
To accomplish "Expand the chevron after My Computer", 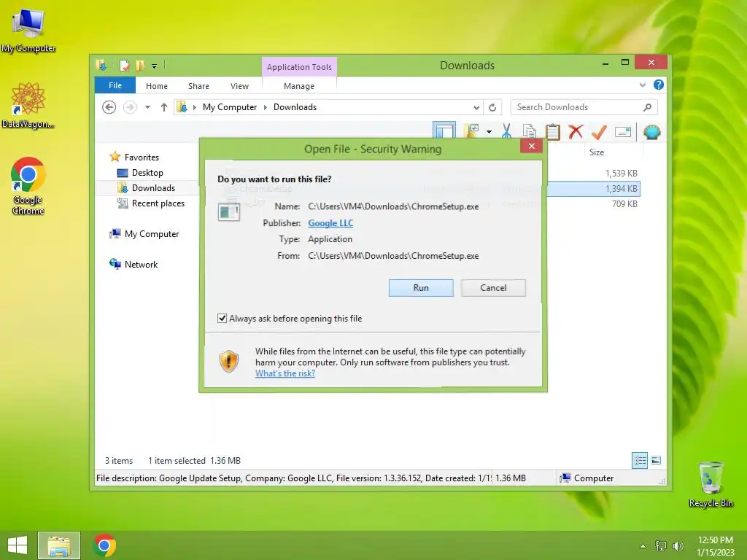I will click(x=266, y=107).
